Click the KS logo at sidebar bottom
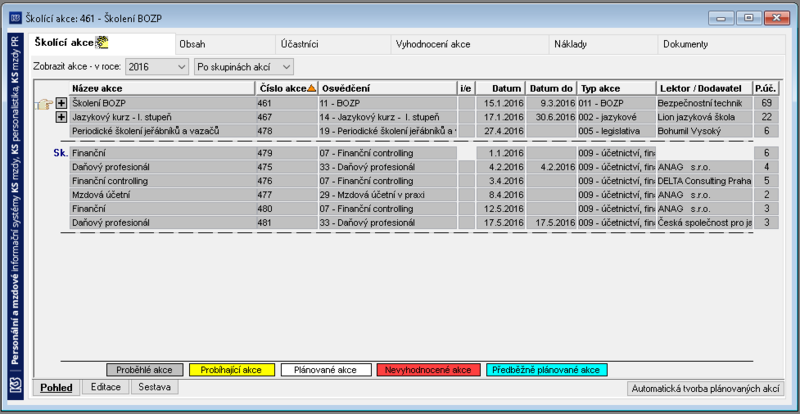Screen dimensions: 800x414 pyautogui.click(x=16, y=386)
